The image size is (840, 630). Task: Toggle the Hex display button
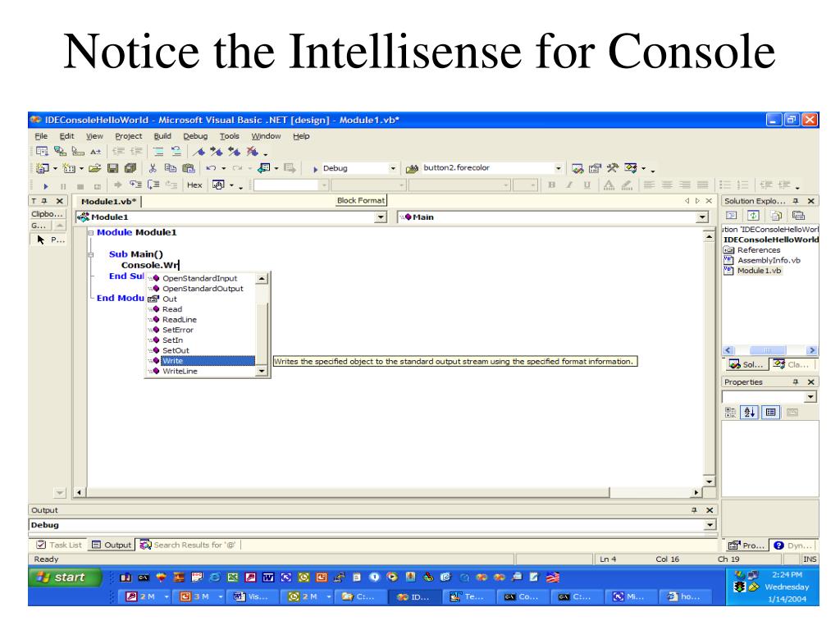click(194, 185)
